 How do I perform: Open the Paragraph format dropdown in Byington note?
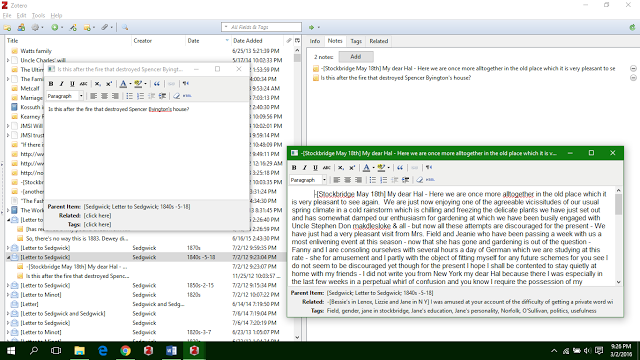point(65,96)
